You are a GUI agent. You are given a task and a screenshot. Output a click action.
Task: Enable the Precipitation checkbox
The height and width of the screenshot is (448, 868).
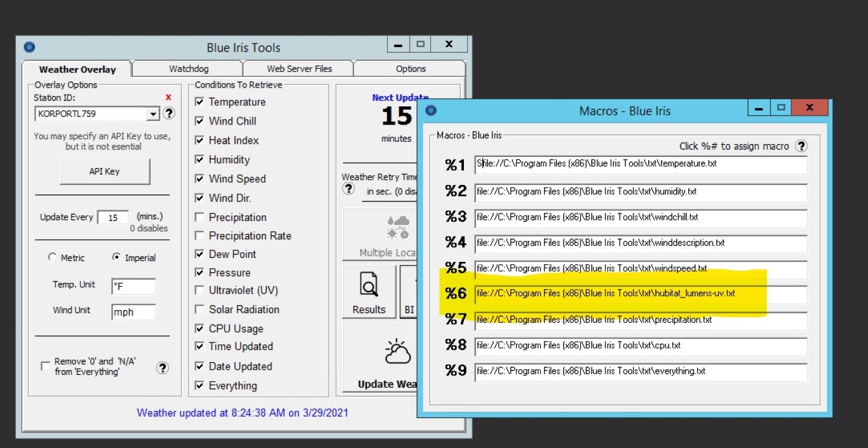[x=200, y=217]
